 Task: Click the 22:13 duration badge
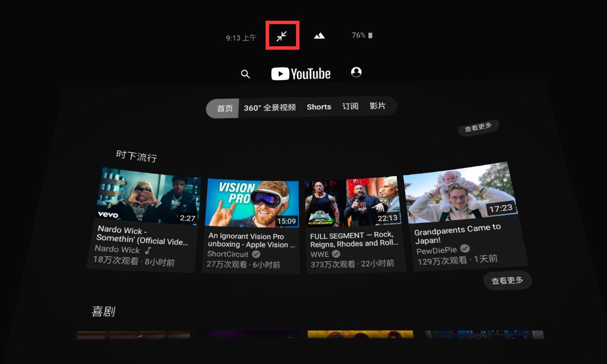coord(388,218)
